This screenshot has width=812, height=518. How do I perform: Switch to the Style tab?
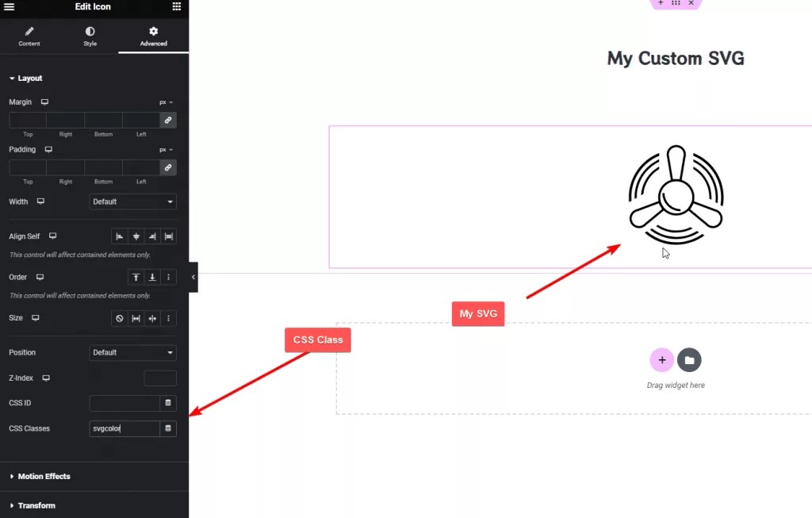(x=90, y=35)
